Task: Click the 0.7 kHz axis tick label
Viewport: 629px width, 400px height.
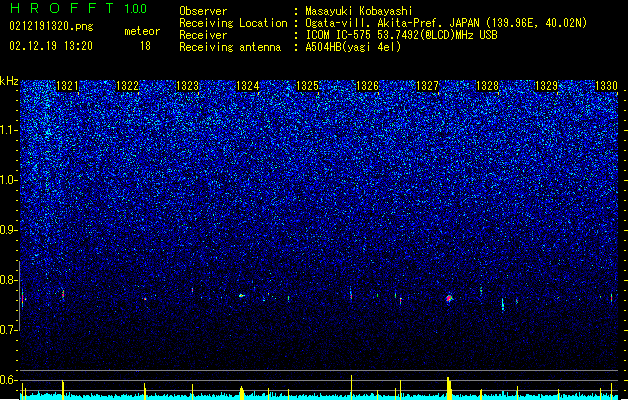Action: click(9, 330)
